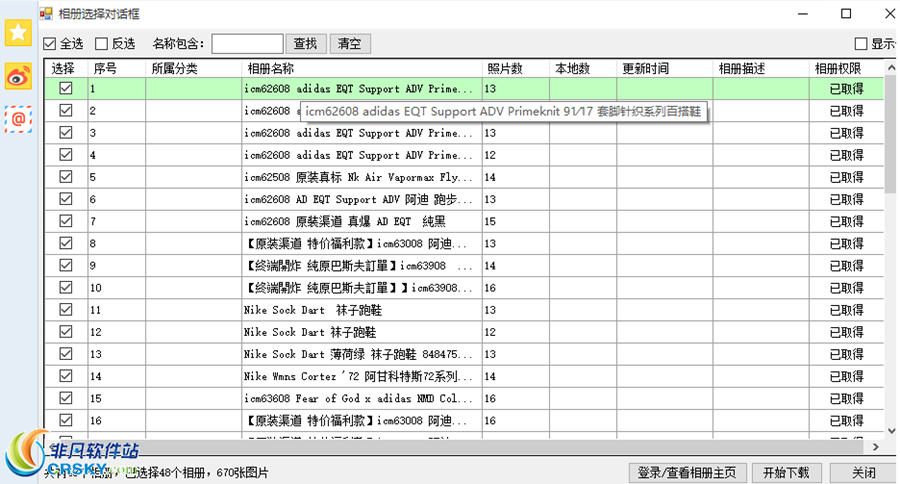Click the vertical scrollbar thumb
This screenshot has height=484, width=900.
(891, 134)
